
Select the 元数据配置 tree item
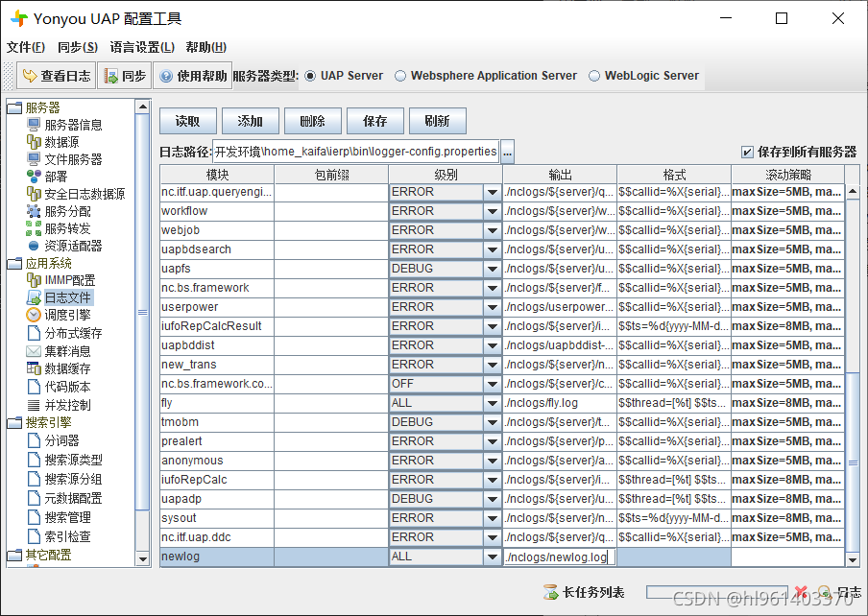tap(73, 498)
